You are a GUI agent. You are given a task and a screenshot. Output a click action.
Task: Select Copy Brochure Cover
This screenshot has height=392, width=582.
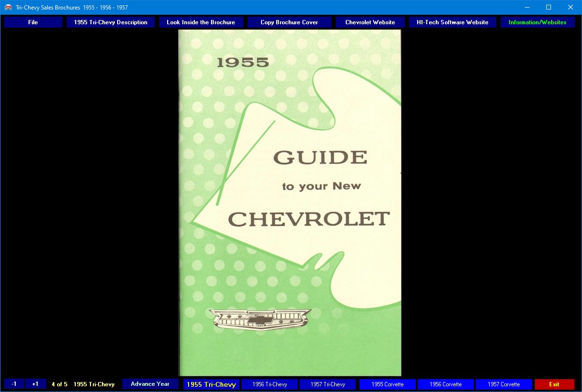tap(289, 22)
